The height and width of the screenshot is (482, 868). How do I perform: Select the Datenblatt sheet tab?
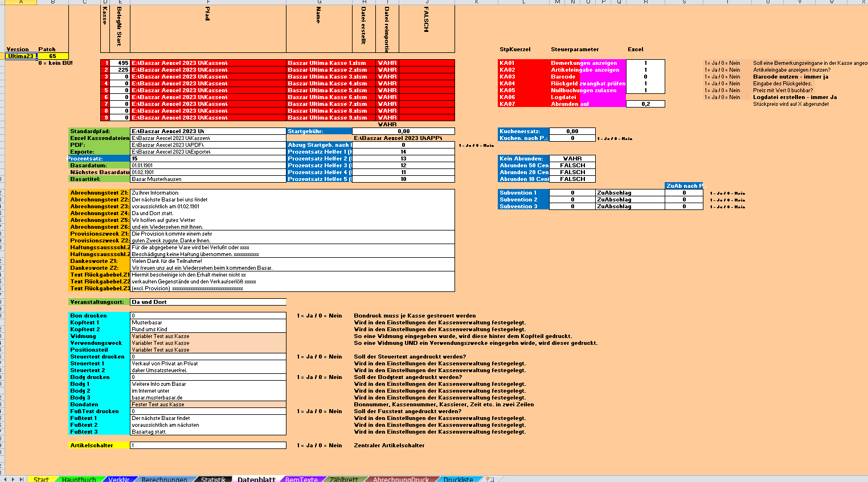point(256,480)
